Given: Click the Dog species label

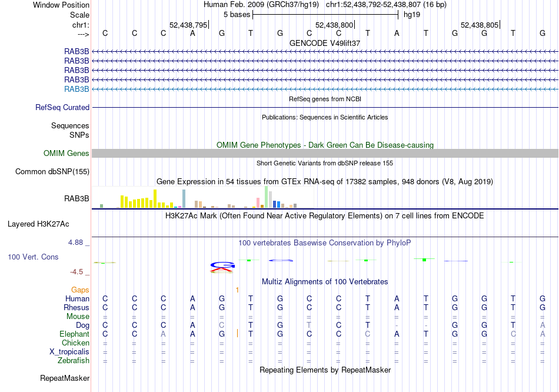Looking at the screenshot, I should [x=83, y=325].
